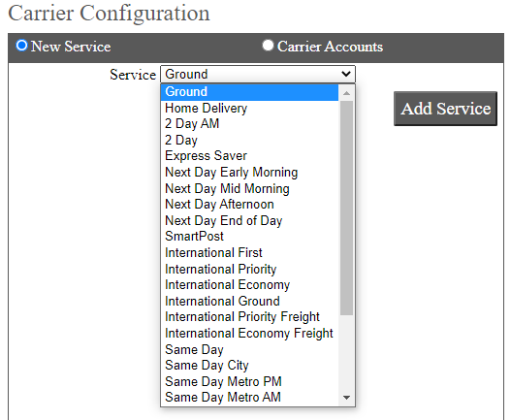This screenshot has width=511, height=420.
Task: Click the dropdown list scroll down arrow
Action: point(347,398)
